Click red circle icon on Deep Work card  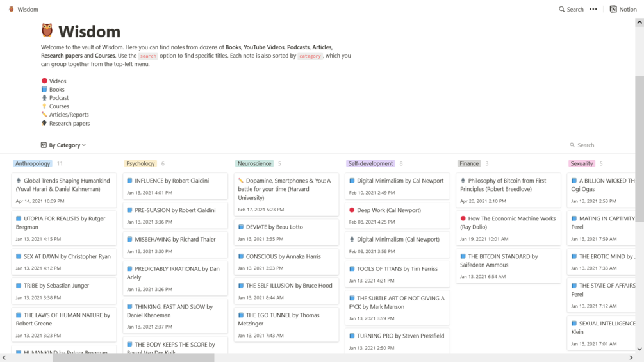tap(352, 210)
